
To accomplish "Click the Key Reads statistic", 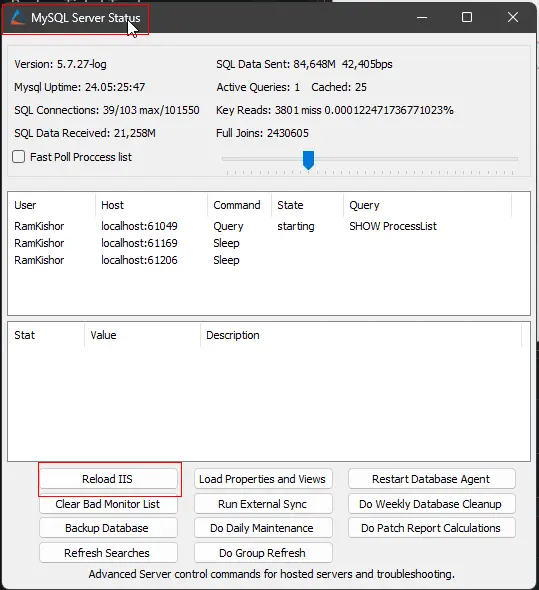I will pyautogui.click(x=335, y=110).
